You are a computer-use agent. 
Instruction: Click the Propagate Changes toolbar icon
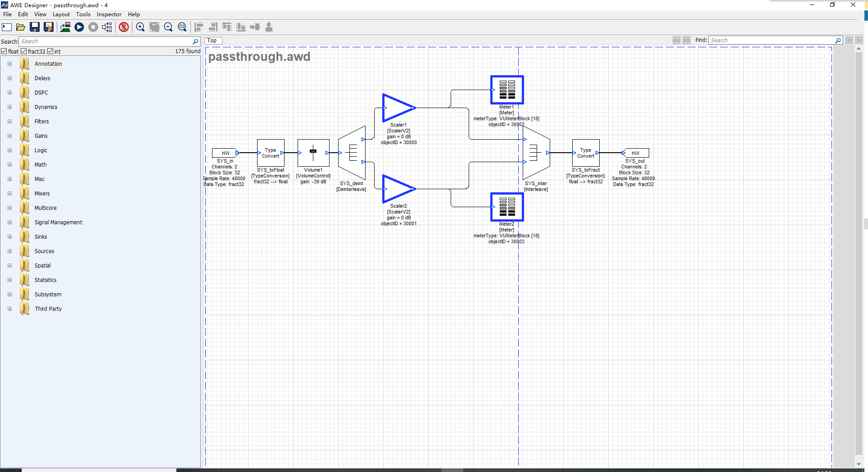[107, 27]
